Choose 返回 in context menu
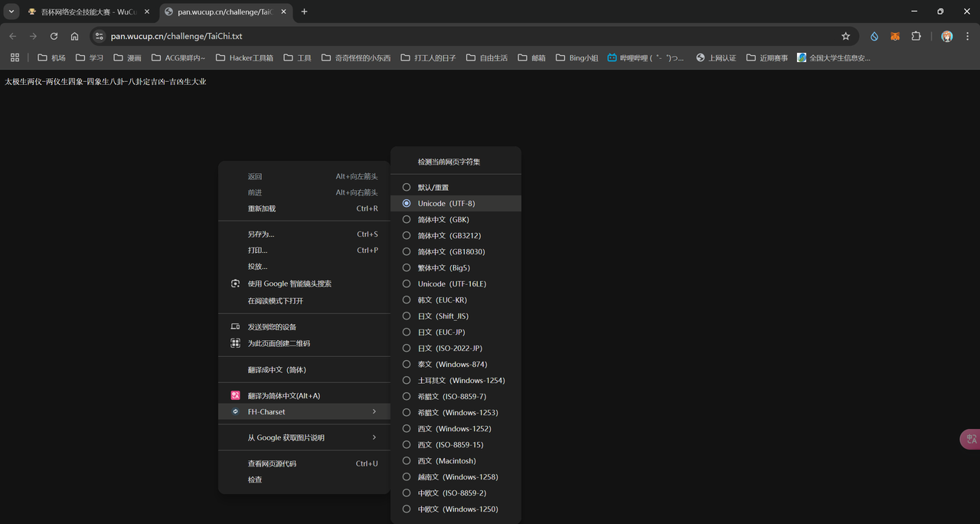The height and width of the screenshot is (524, 980). pyautogui.click(x=304, y=176)
